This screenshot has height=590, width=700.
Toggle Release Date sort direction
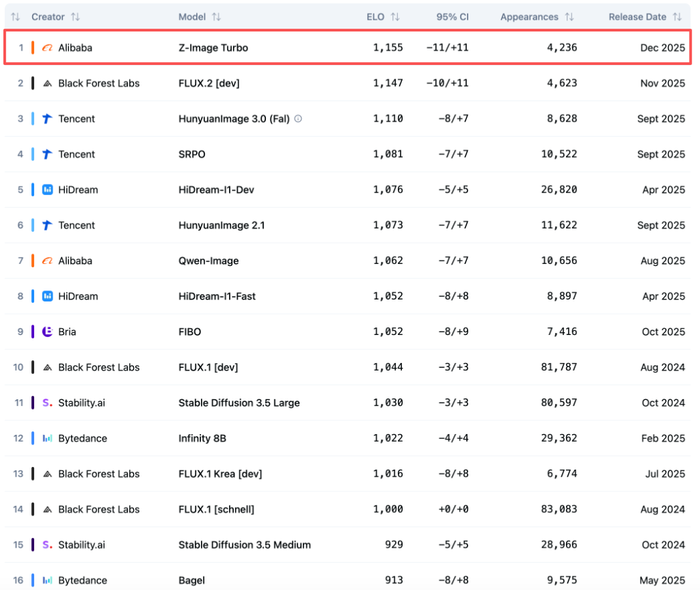677,16
